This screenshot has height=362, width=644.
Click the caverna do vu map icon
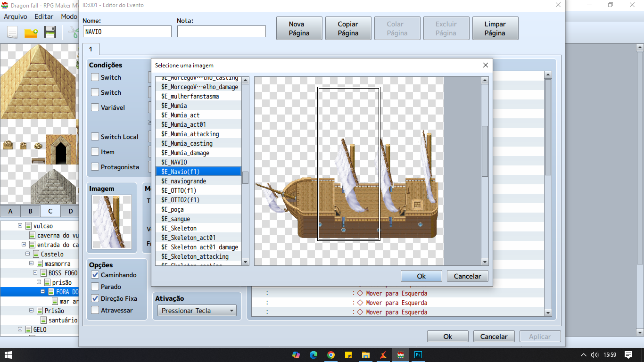(x=32, y=235)
